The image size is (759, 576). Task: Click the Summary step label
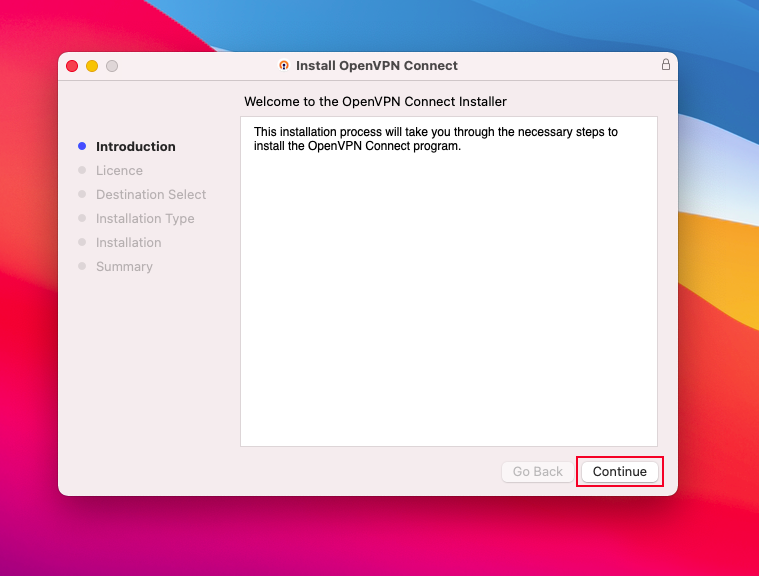pyautogui.click(x=124, y=267)
